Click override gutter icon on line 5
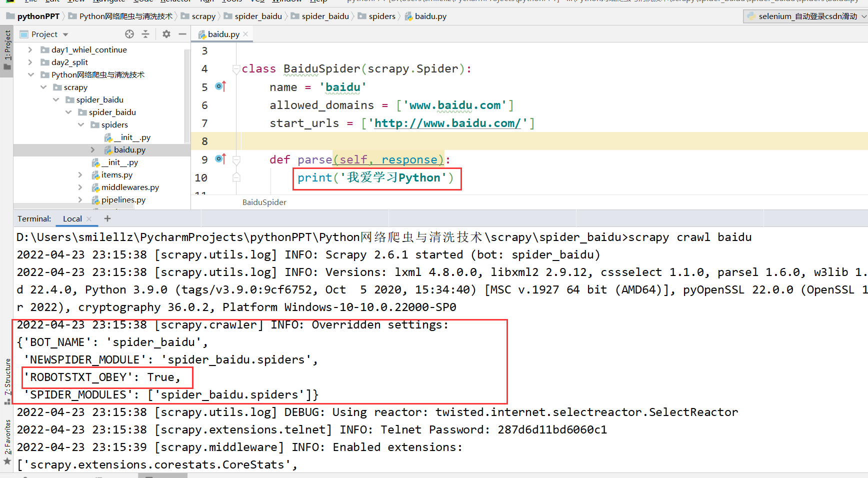This screenshot has height=478, width=868. [x=220, y=86]
